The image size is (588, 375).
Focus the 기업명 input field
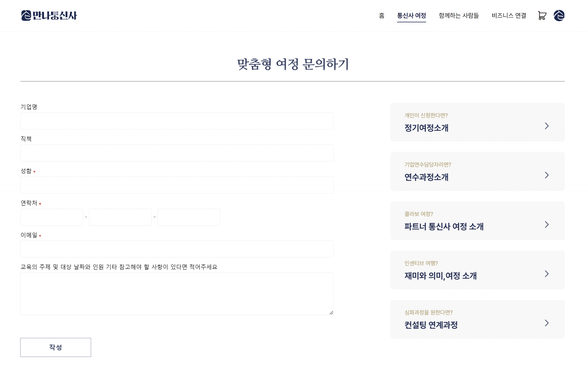(x=177, y=121)
